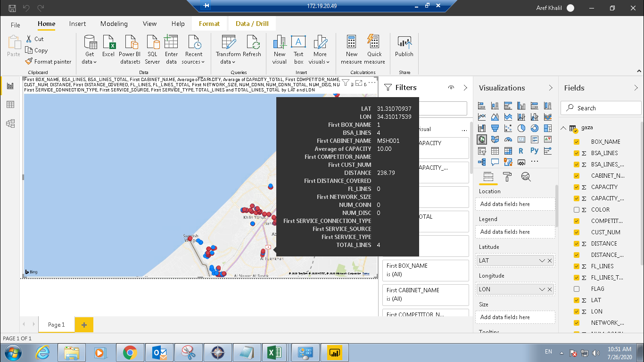Uncheck the DISTANCE field checkbox
The width and height of the screenshot is (644, 362).
tap(577, 244)
